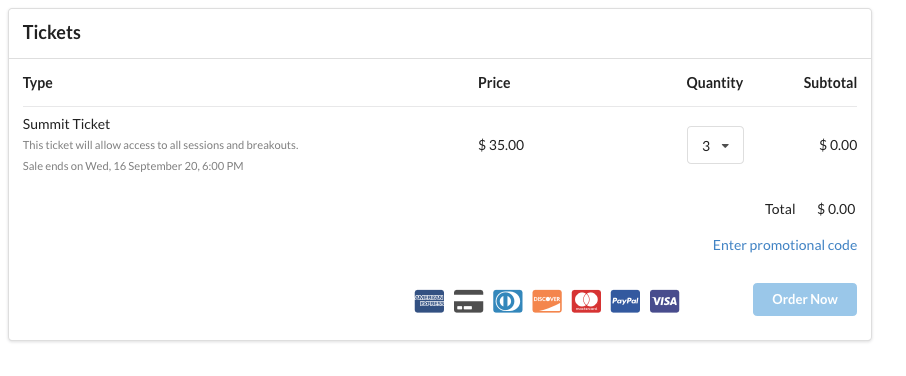This screenshot has width=906, height=376.
Task: Click the Enter promotional code link
Action: coord(785,245)
